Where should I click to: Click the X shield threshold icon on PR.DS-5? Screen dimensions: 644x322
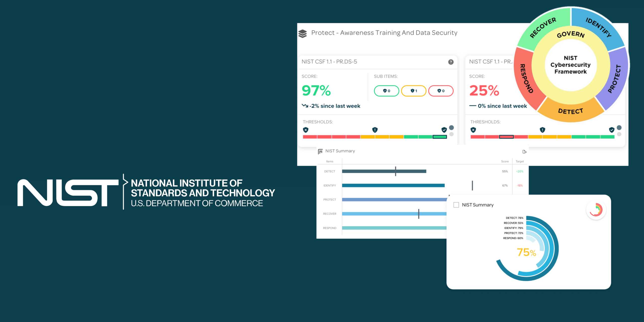coord(306,130)
